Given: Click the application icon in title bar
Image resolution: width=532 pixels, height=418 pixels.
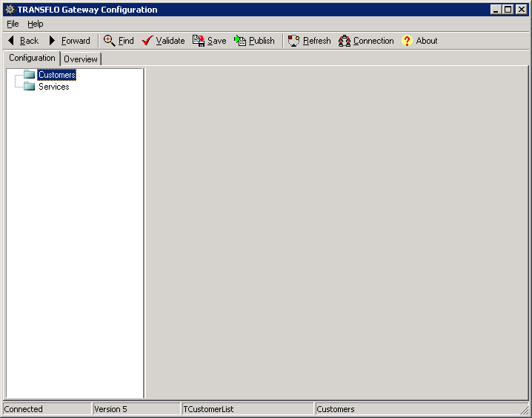Looking at the screenshot, I should (x=10, y=10).
